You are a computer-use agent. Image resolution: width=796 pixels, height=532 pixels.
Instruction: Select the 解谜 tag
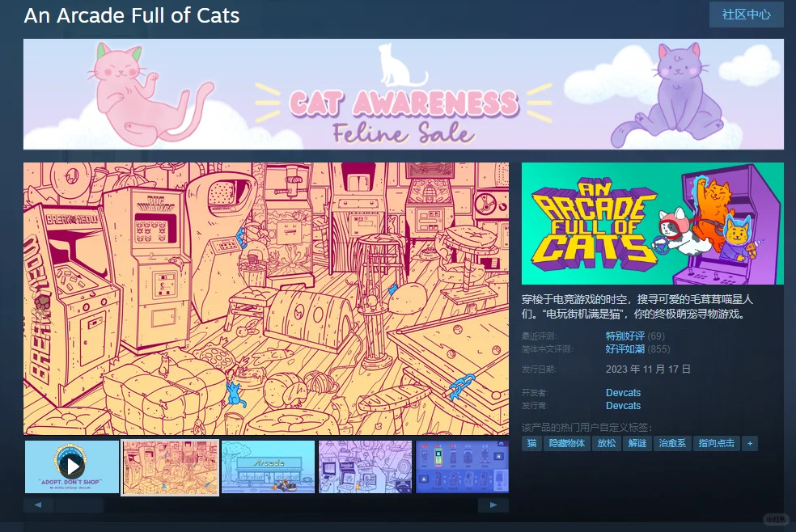(x=637, y=443)
